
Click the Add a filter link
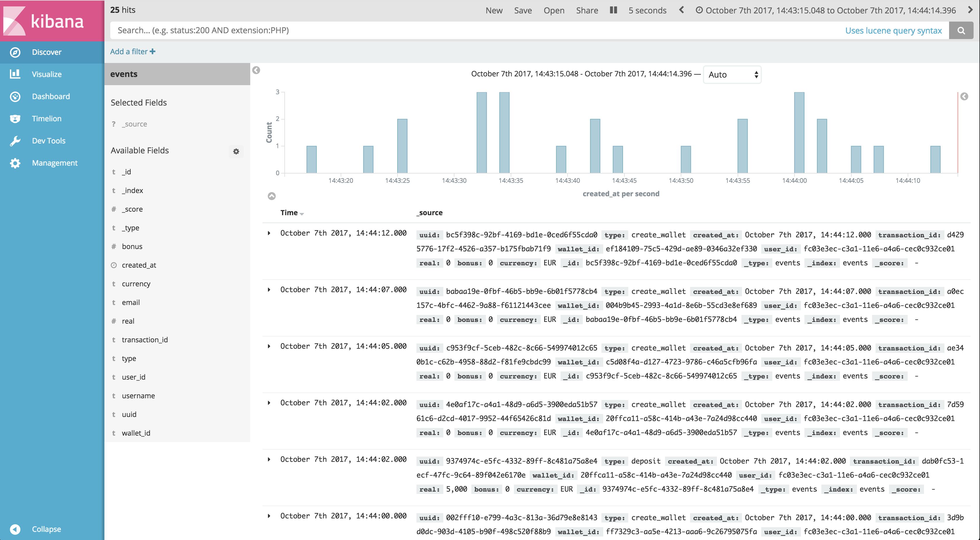[132, 52]
